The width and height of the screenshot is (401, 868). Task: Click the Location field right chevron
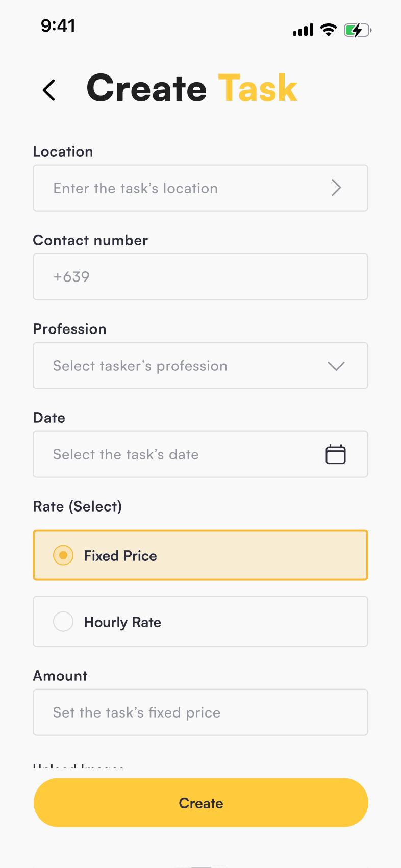(x=336, y=188)
